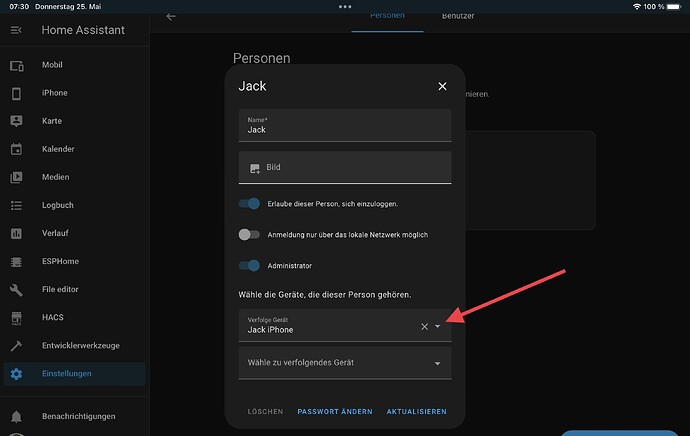This screenshot has height=436, width=690.
Task: Click AKTUALISIEREN to save
Action: (x=416, y=412)
